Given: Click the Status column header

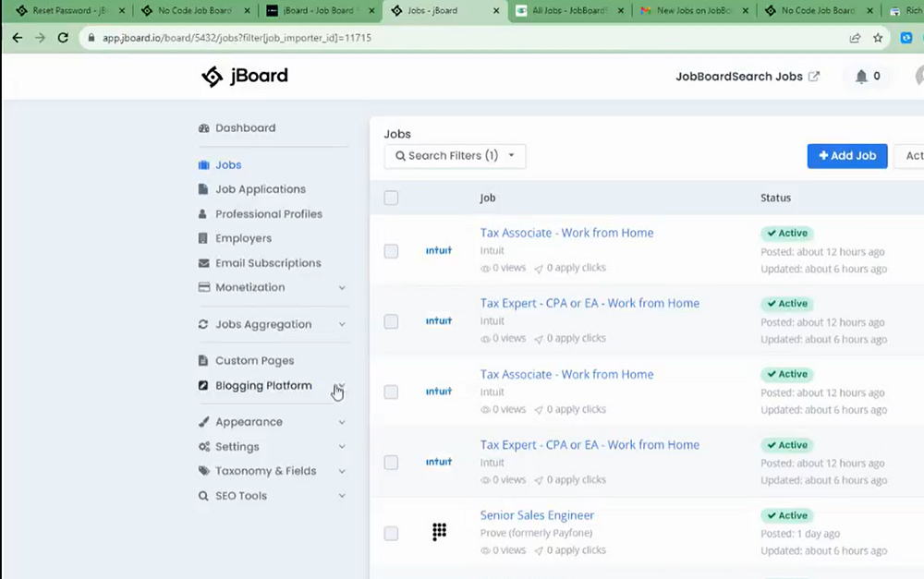Looking at the screenshot, I should (x=775, y=198).
